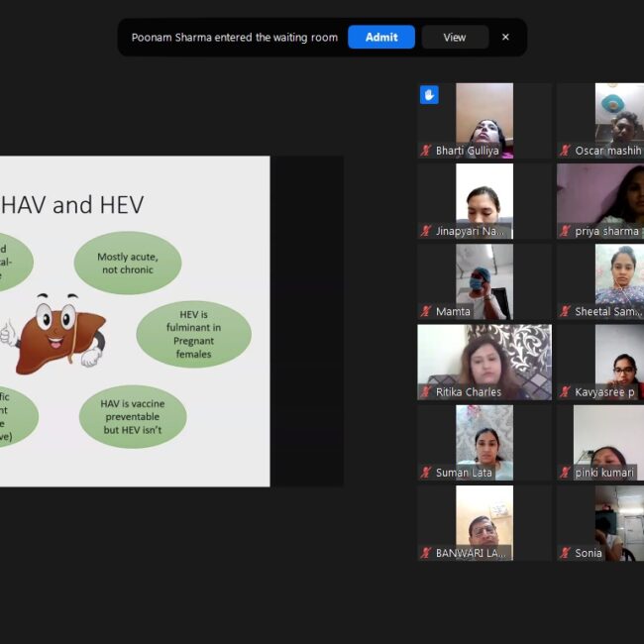Click muted mic icon beside Kavyasree p

tap(565, 392)
